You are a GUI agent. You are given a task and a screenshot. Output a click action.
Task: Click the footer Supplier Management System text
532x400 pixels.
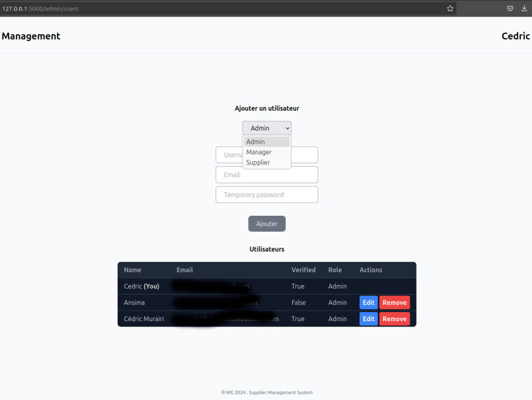click(x=280, y=393)
